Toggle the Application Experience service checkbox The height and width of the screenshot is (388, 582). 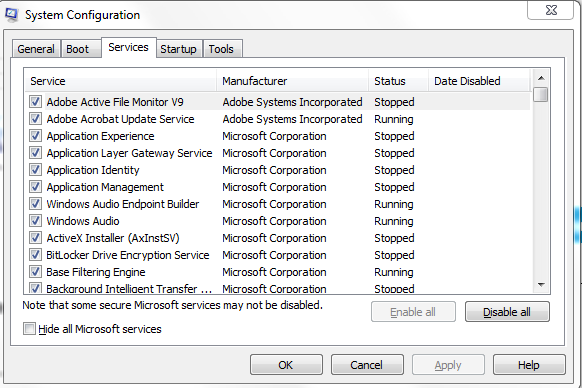(35, 136)
